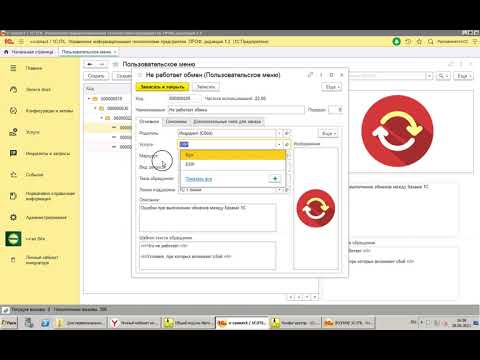Click the link icon in dialog title bar
The width and height of the screenshot is (480, 360).
[x=310, y=75]
